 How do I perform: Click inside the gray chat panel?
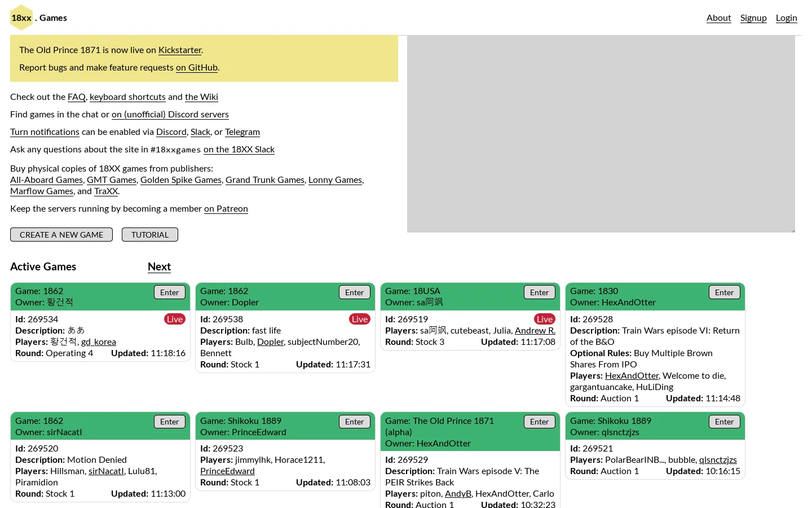coord(601,134)
